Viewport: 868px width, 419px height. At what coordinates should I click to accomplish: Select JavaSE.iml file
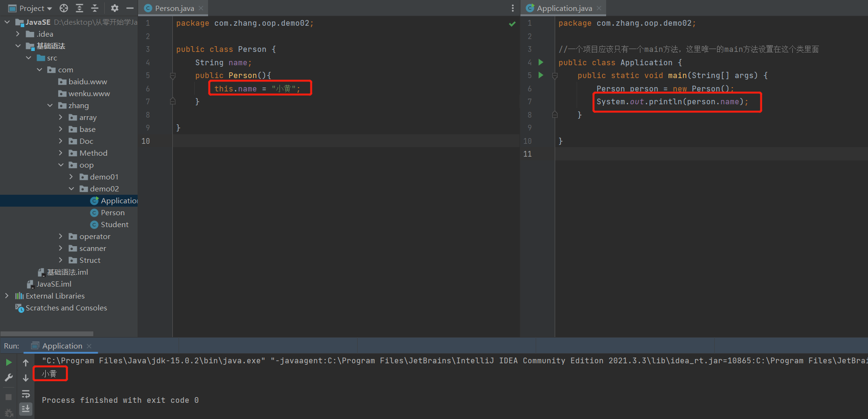(x=49, y=284)
